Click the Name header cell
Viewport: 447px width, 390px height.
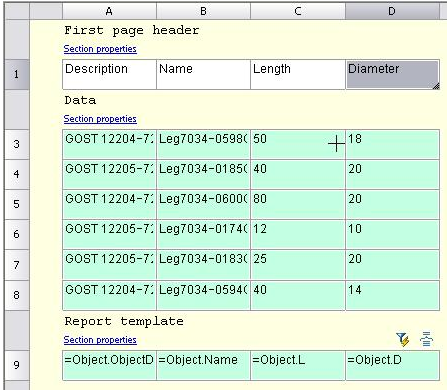(203, 74)
